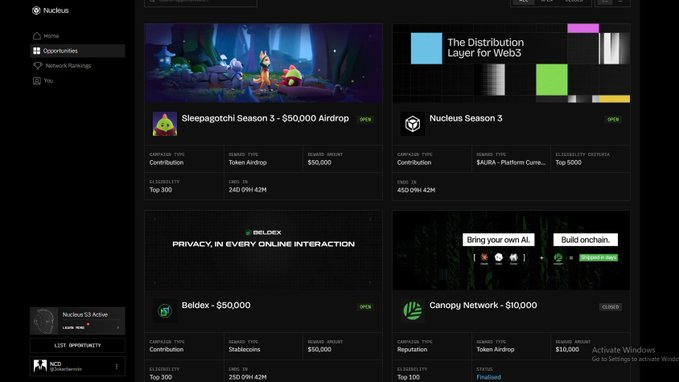Open the Nucleus Season 3 campaign title
This screenshot has height=382, width=679.
[466, 118]
